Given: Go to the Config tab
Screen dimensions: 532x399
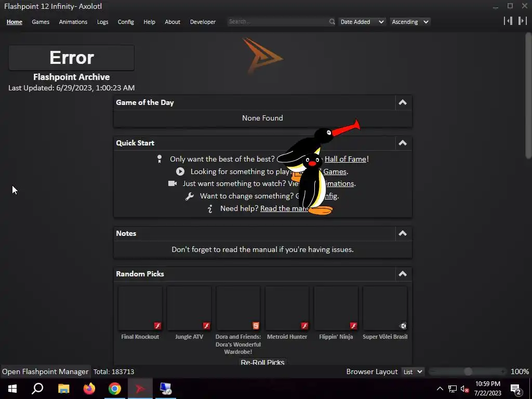Looking at the screenshot, I should point(126,22).
